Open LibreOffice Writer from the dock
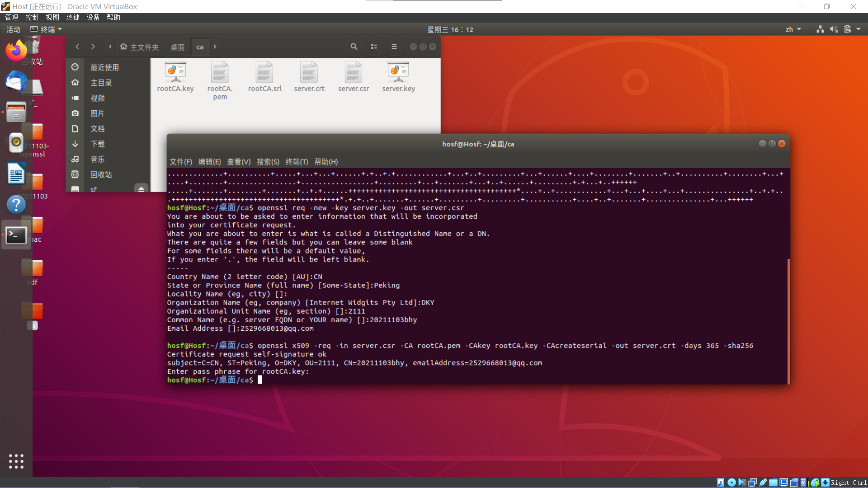This screenshot has height=488, width=868. [16, 174]
